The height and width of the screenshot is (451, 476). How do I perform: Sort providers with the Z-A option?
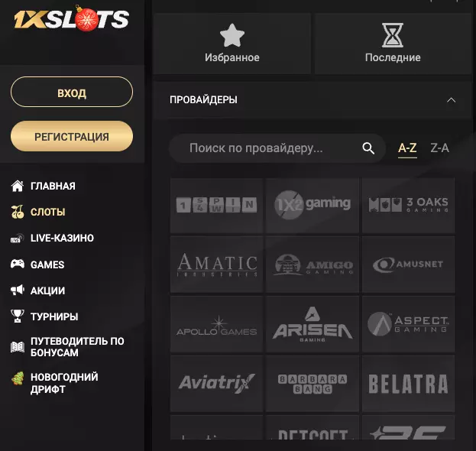(439, 148)
